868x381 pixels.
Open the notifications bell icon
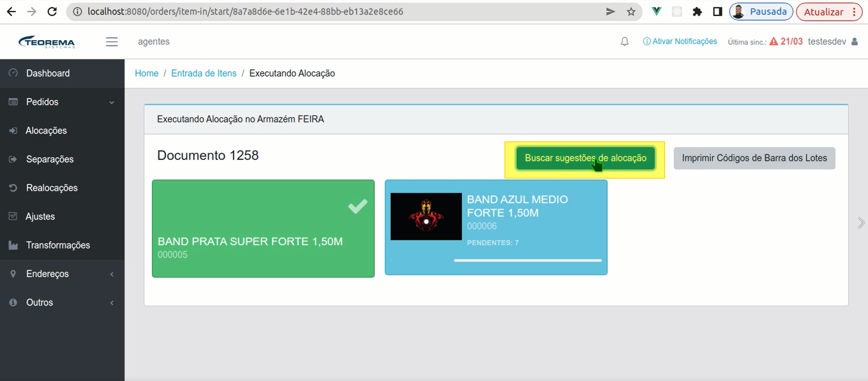pos(624,42)
